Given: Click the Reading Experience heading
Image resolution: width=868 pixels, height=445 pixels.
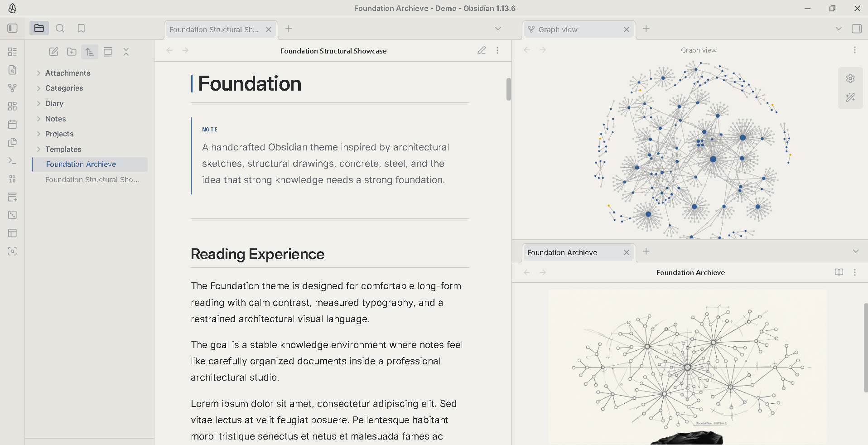Looking at the screenshot, I should coord(257,254).
